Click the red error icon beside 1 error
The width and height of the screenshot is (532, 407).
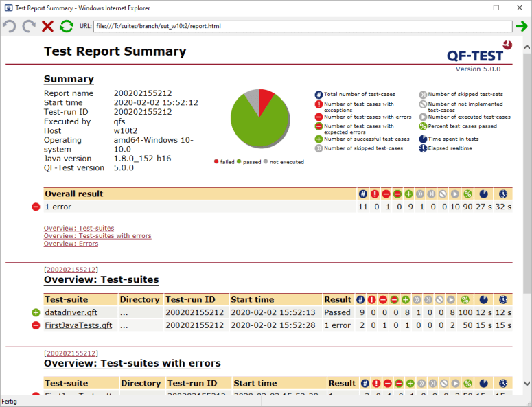36,207
